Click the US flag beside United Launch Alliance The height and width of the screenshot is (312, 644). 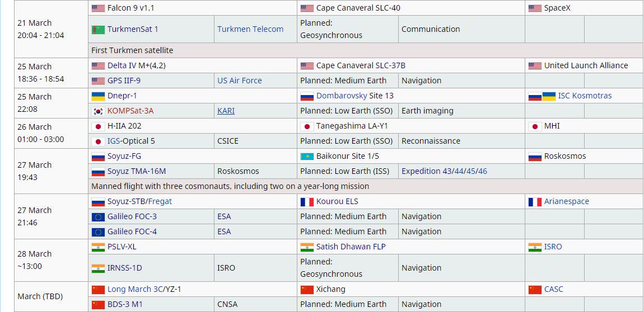point(535,65)
